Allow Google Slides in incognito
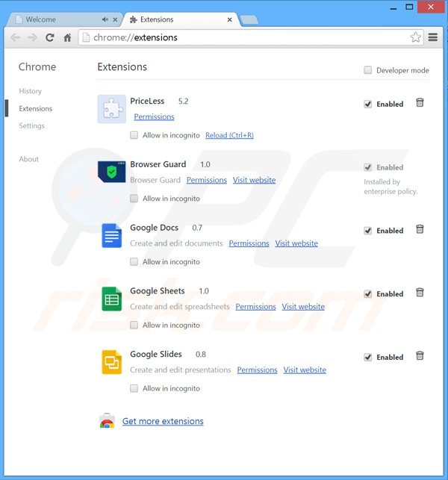Screen dimensions: 448x480 [x=134, y=388]
